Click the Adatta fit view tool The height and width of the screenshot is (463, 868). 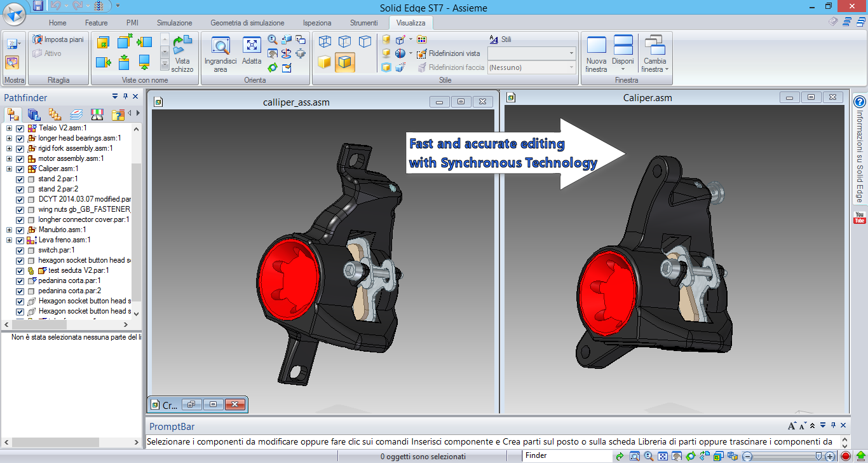point(252,52)
